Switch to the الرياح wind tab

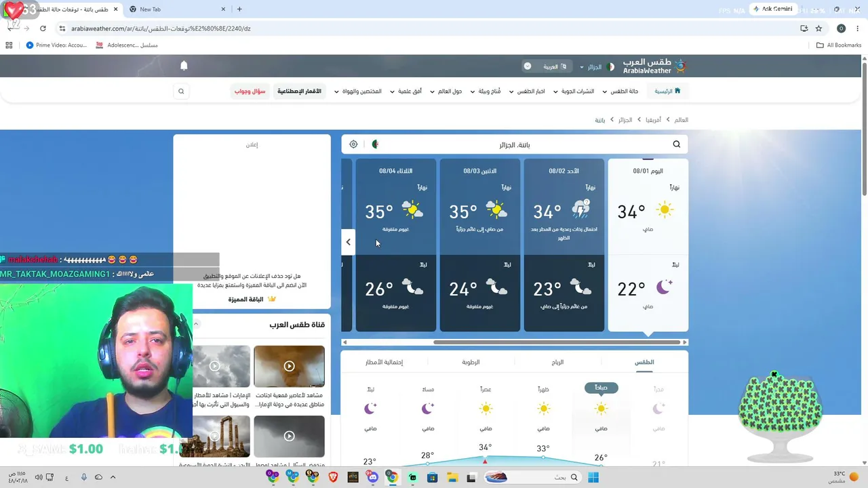[x=557, y=363]
